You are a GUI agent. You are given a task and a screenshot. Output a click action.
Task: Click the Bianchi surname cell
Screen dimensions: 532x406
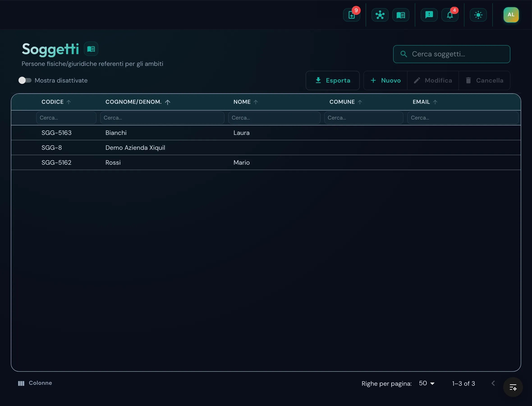click(116, 133)
